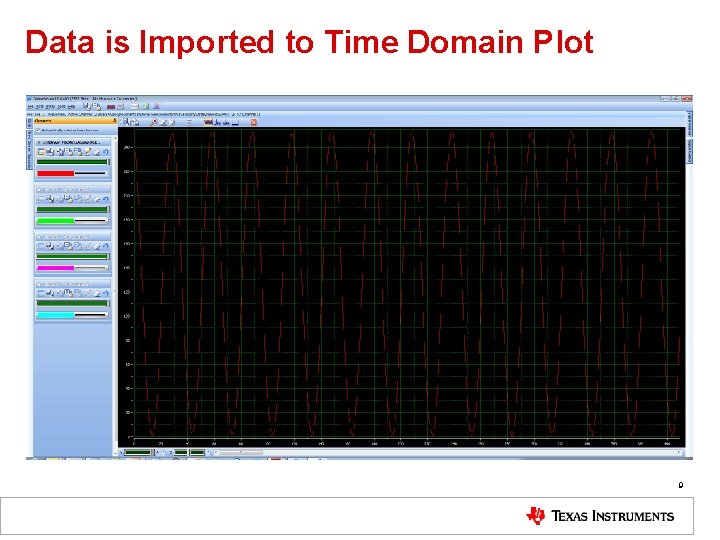Click the save disk icon in magenta channel panel
Screen dimensions: 720x540
coord(50,246)
